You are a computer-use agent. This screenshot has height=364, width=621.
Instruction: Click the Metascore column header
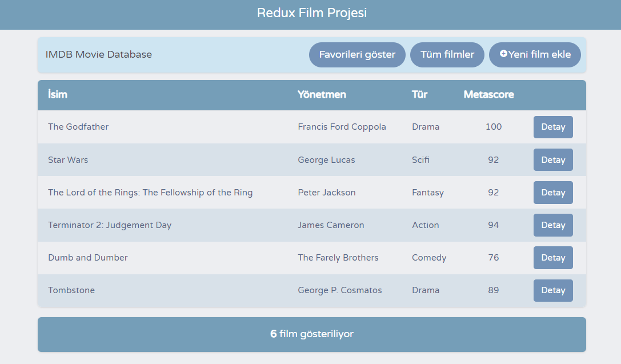pyautogui.click(x=488, y=94)
